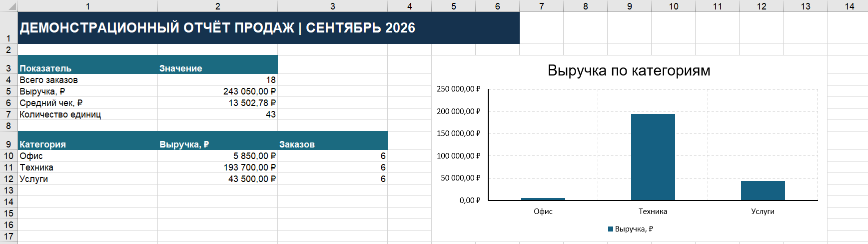Click the Техника bar in the chart
Viewport: 868px width, 244px height.
click(653, 157)
